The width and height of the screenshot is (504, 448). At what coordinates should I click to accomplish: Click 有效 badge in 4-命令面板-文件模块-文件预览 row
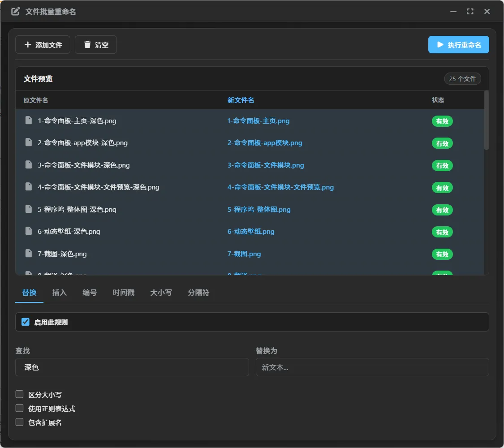coord(442,188)
